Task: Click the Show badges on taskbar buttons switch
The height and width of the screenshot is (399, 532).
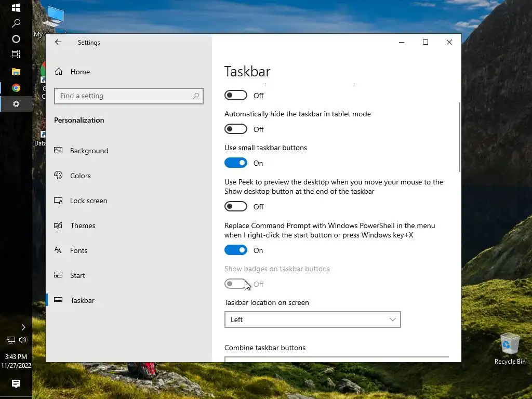Action: pos(236,284)
